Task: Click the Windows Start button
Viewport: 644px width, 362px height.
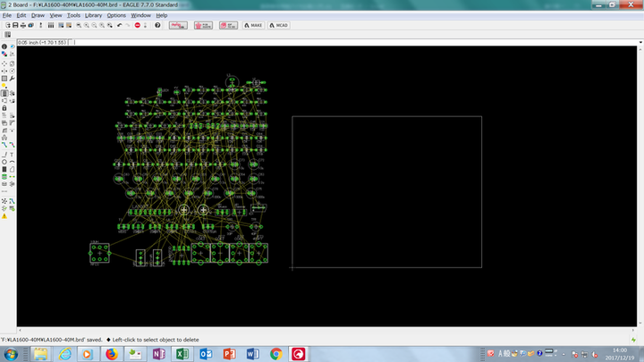Action: (x=13, y=354)
